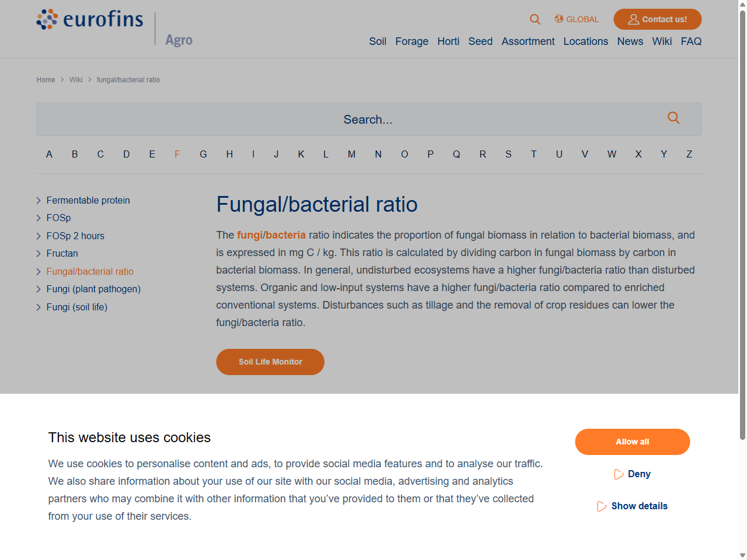Open the Fructan entry
Screen dimensions: 747x560
click(x=62, y=254)
